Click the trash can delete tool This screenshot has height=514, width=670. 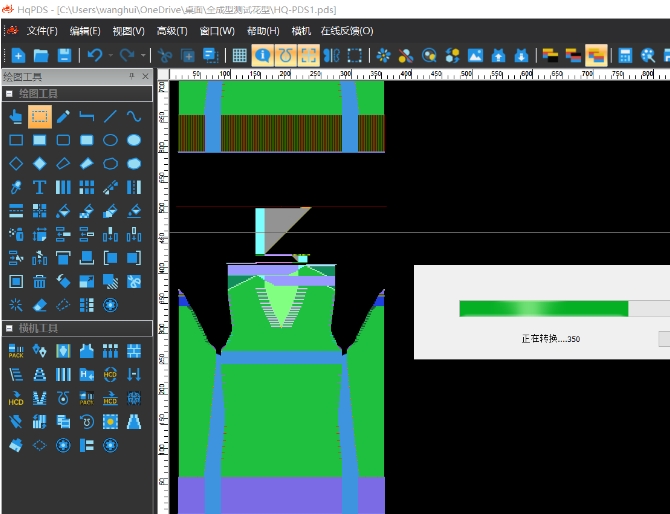pos(39,282)
